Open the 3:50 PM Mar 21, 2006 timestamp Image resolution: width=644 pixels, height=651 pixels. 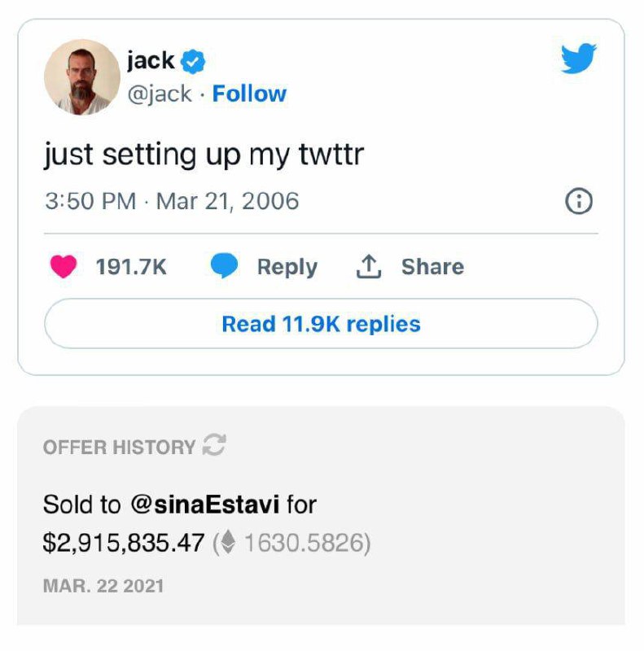click(x=172, y=201)
